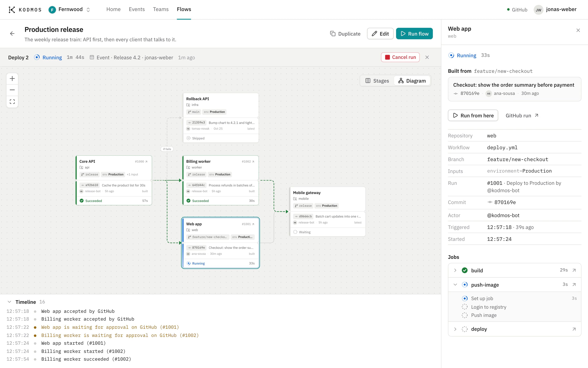Viewport: 588px width, 368px height.
Task: Click the GitHub connection status
Action: point(517,10)
